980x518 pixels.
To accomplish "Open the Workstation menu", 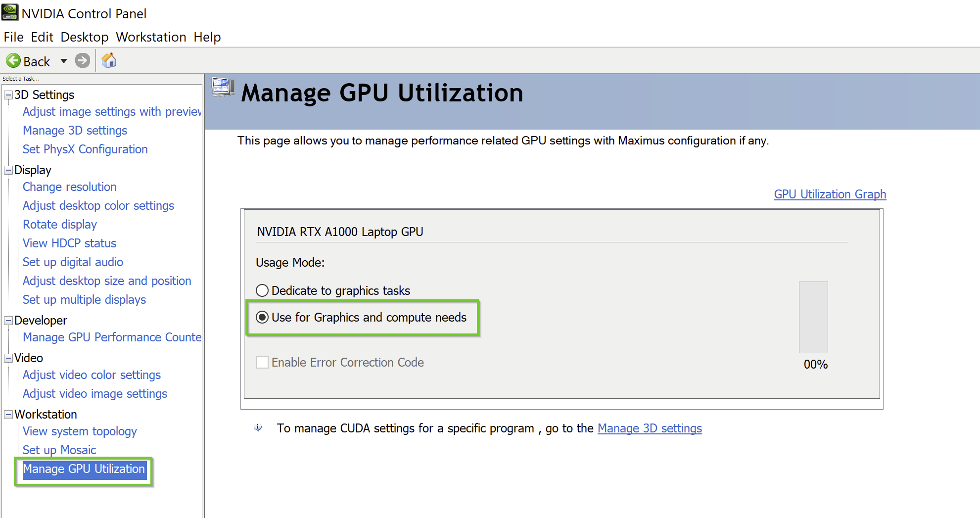I will point(151,37).
